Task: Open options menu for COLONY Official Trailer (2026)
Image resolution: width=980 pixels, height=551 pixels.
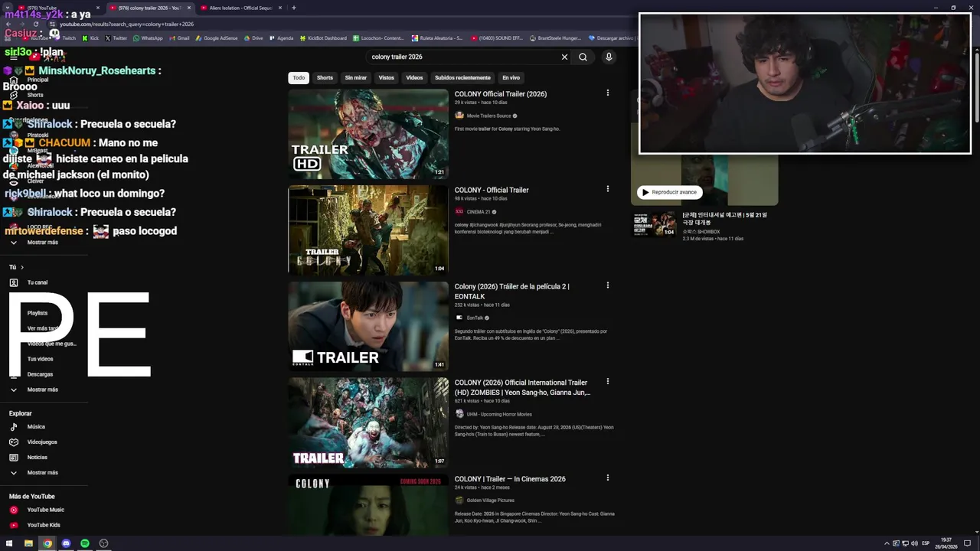Action: coord(608,93)
